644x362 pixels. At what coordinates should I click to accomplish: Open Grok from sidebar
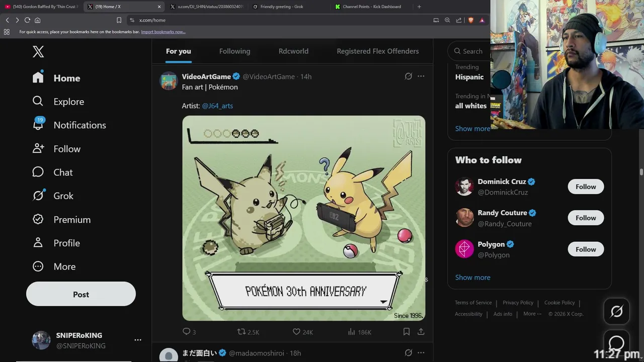point(53,196)
